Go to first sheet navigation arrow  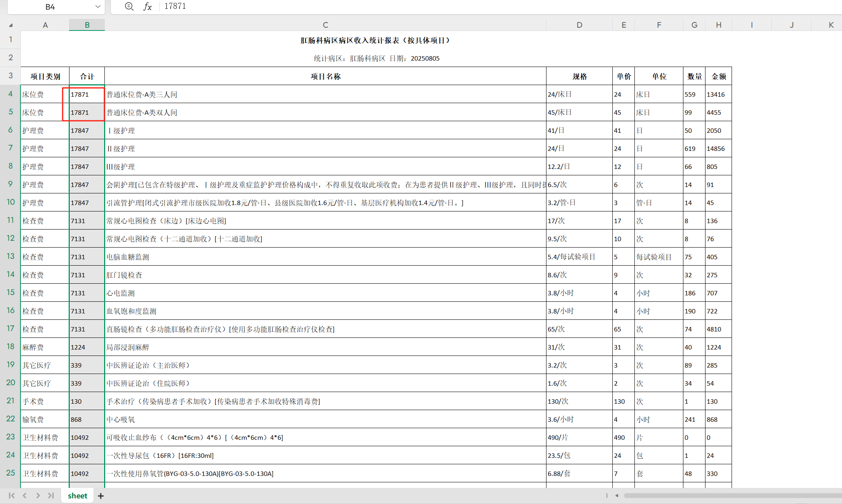click(12, 496)
